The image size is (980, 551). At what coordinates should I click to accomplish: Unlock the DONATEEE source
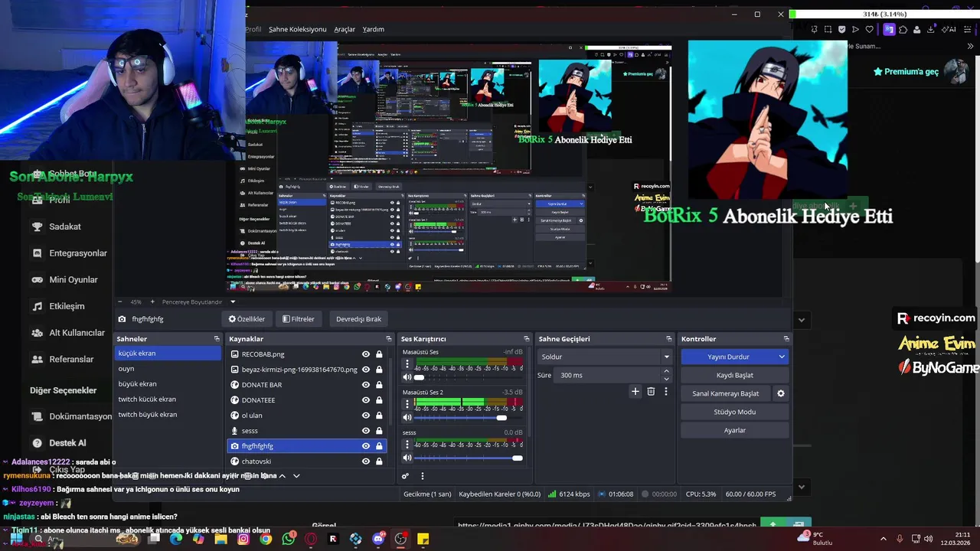379,400
